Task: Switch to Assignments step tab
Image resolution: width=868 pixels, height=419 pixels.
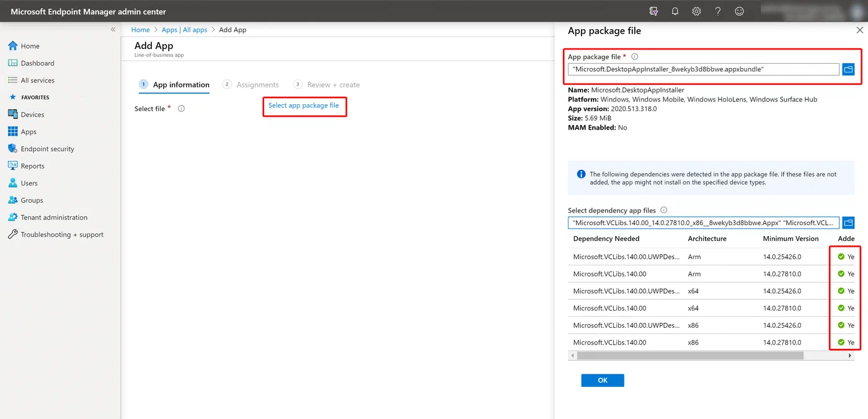Action: coord(251,85)
